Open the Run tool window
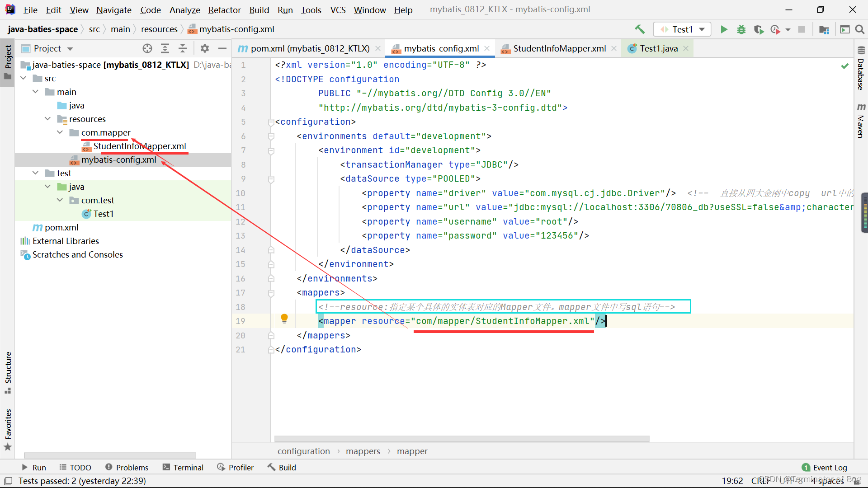Screen dimensions: 868x488 (34, 467)
